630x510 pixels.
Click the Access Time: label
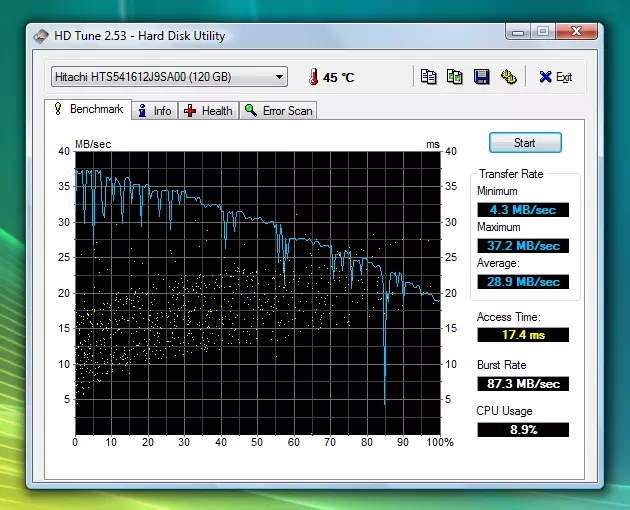click(x=509, y=317)
